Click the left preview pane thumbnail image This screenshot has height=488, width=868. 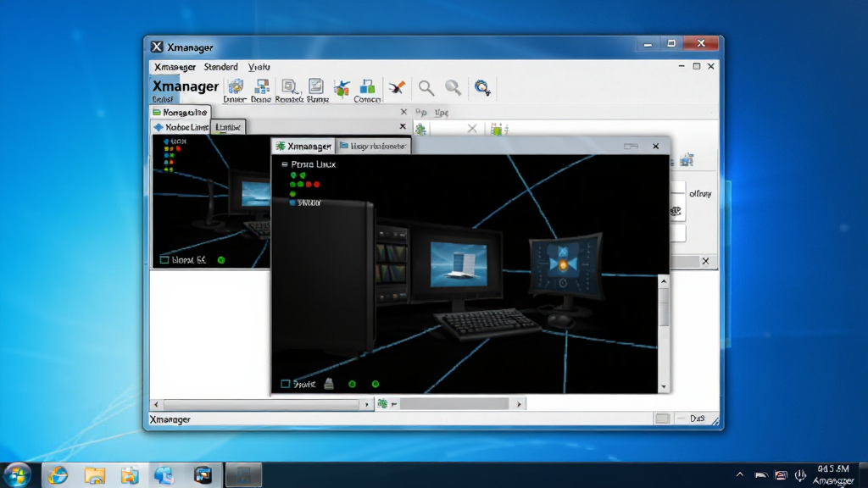click(x=211, y=202)
